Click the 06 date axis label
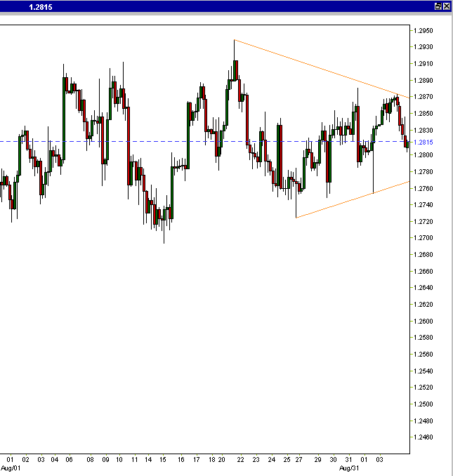This screenshot has height=476, width=453. [x=70, y=460]
